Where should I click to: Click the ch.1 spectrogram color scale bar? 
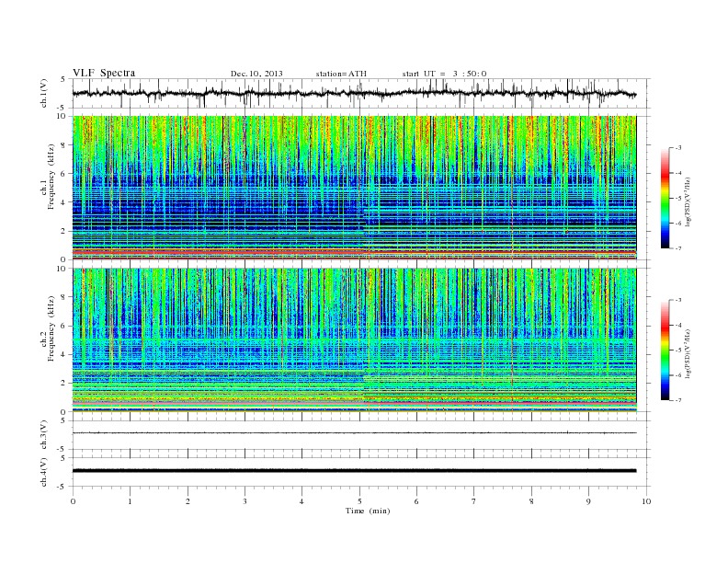[665, 199]
